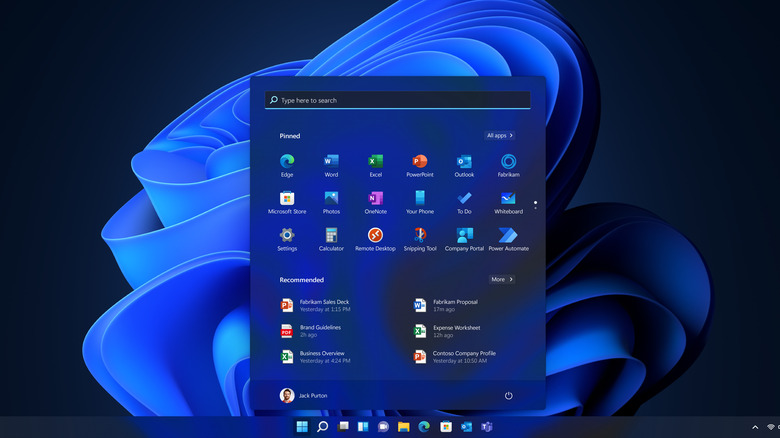
Task: Launch the Calculator app
Action: pos(331,236)
